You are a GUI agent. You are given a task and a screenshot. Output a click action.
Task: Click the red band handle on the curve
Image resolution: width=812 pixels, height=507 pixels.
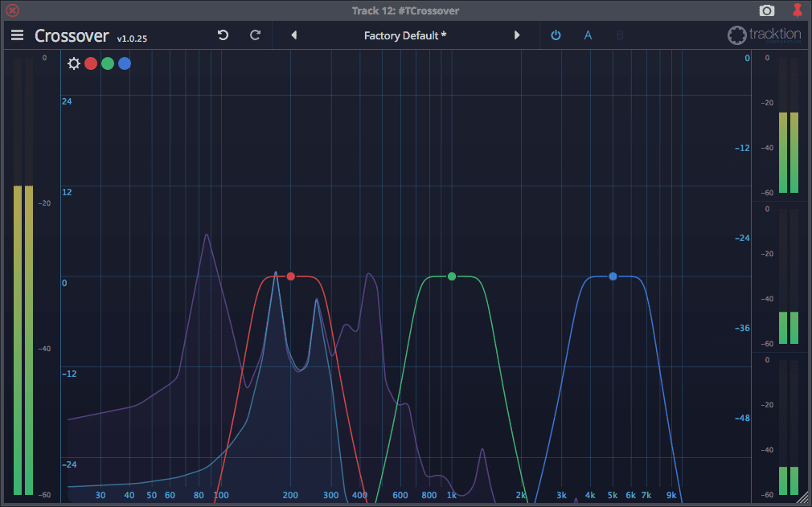coord(291,276)
